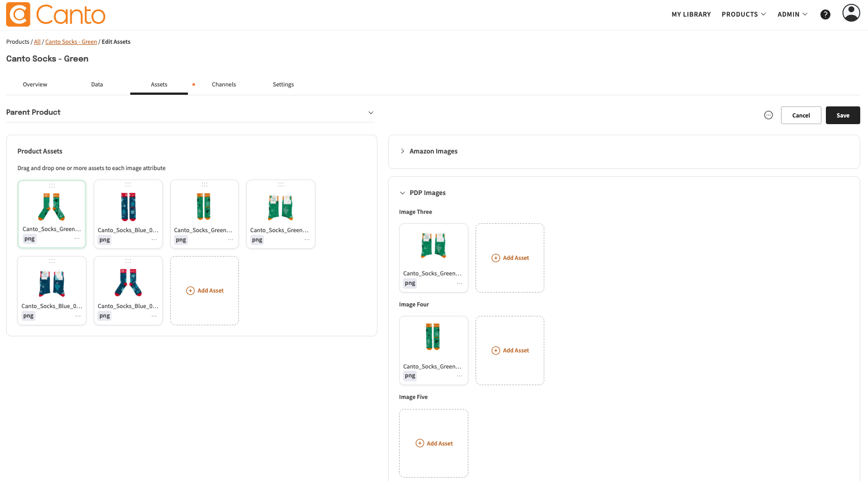The image size is (868, 481).
Task: Click drag handle on straight blue socks card
Action: [128, 185]
